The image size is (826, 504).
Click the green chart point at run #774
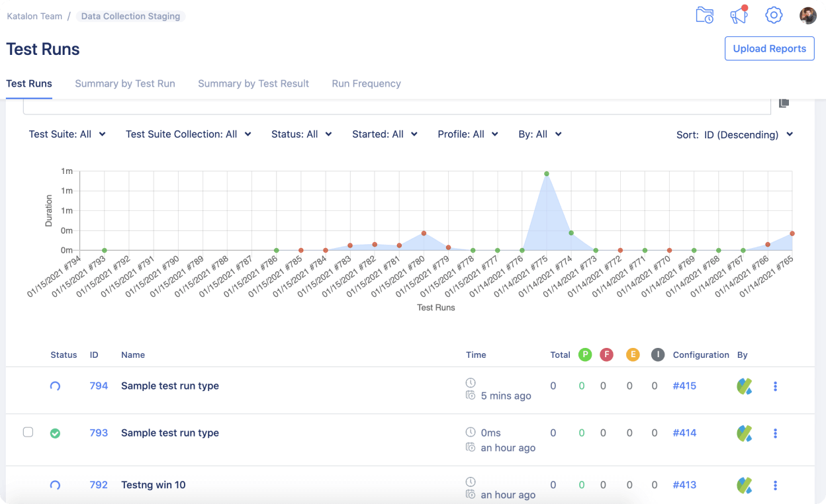pyautogui.click(x=571, y=233)
